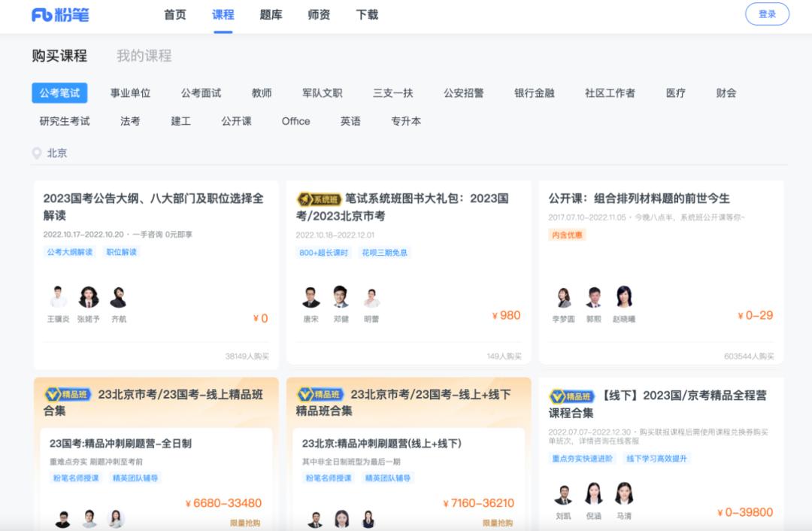Click the 登录 button
Screen dimensions: 812x531
(x=767, y=14)
